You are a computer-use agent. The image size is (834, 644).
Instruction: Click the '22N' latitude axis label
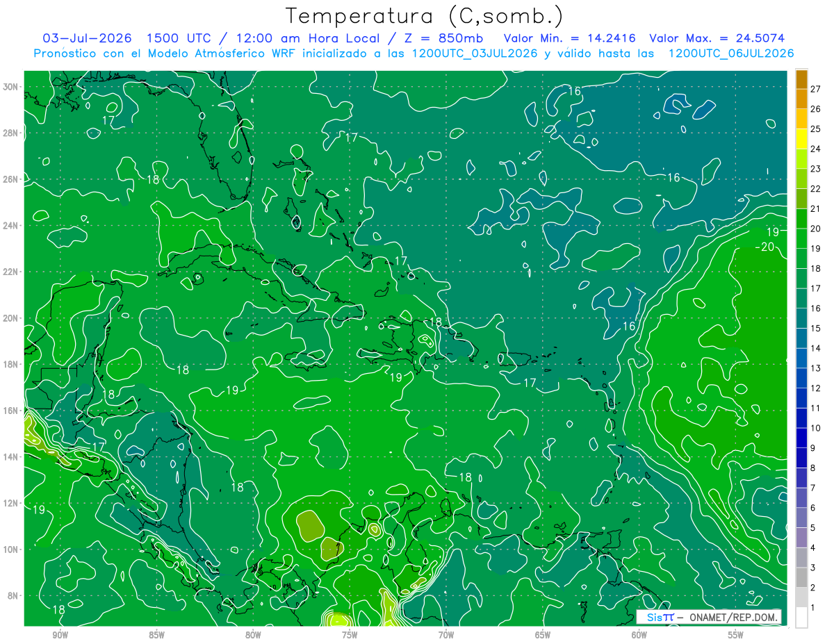pyautogui.click(x=11, y=272)
